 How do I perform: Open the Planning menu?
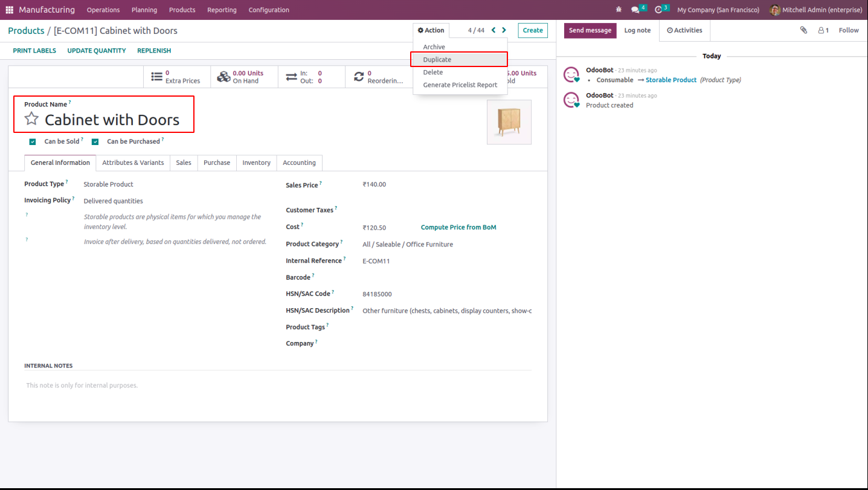144,10
